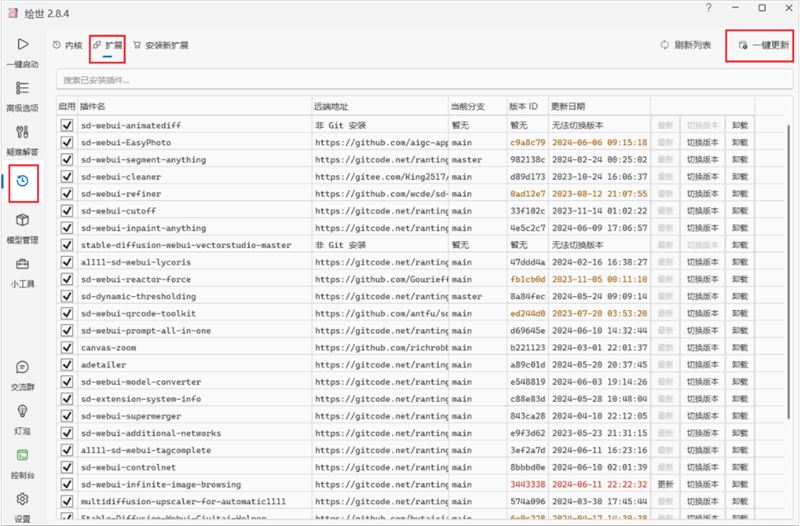Screen dimensions: 800x526
Task: Select the version management clock icon
Action: [22, 181]
